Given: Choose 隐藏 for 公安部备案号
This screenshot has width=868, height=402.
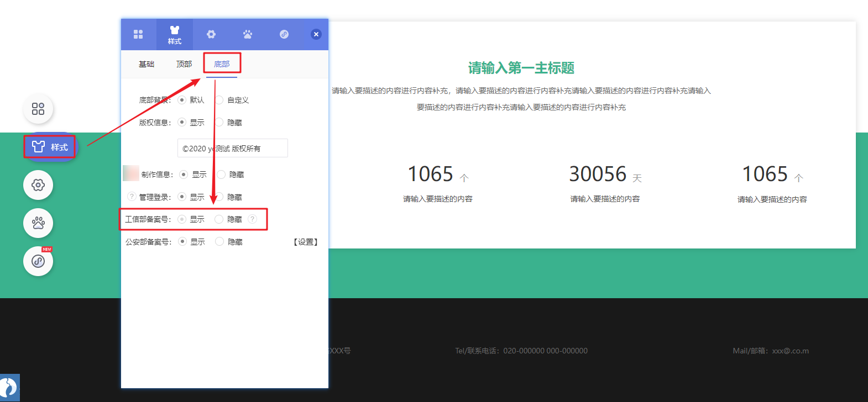Looking at the screenshot, I should [x=219, y=242].
